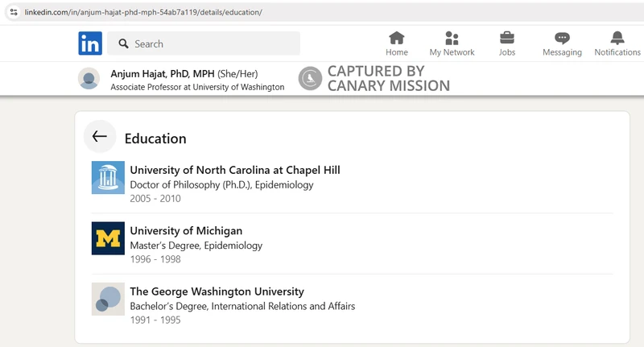Viewport: 644px width, 347px height.
Task: Open the Anjum Hajat profile name link
Action: pos(163,73)
